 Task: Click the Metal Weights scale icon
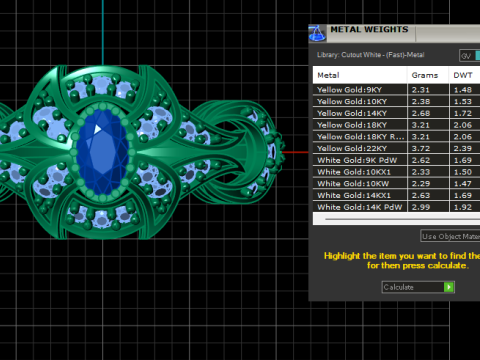coord(317,33)
